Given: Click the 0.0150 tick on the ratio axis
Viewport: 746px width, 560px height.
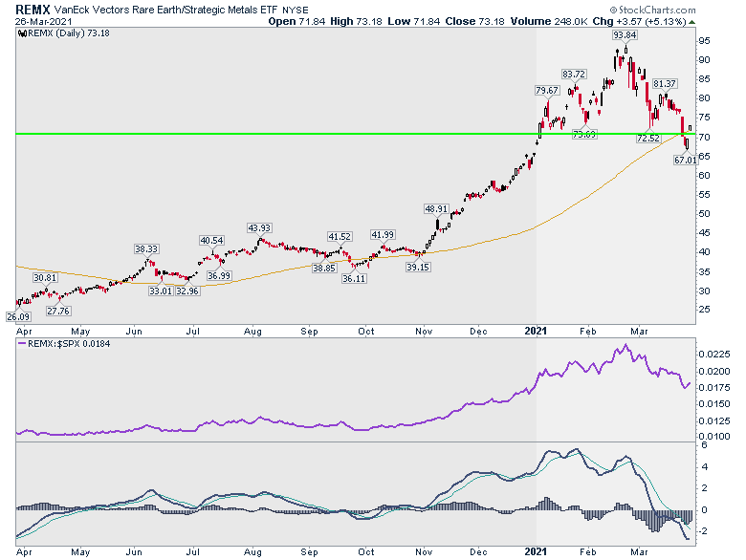Looking at the screenshot, I should click(x=713, y=403).
